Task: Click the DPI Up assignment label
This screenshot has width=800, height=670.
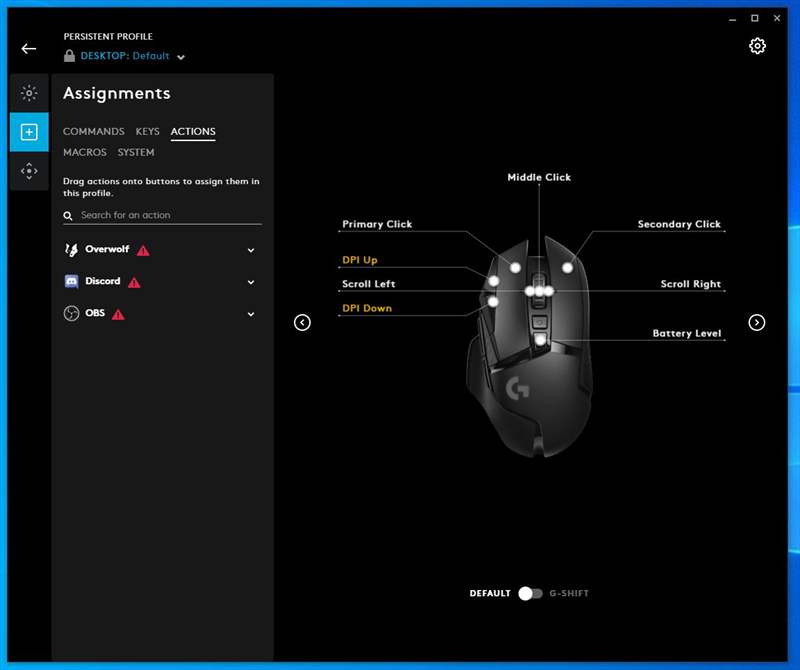Action: [360, 260]
